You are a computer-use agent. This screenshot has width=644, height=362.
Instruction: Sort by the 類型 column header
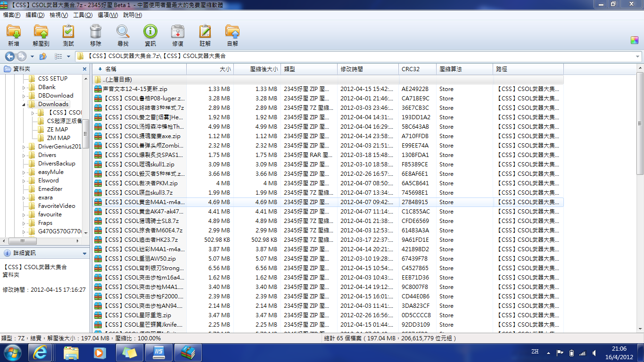coord(309,69)
